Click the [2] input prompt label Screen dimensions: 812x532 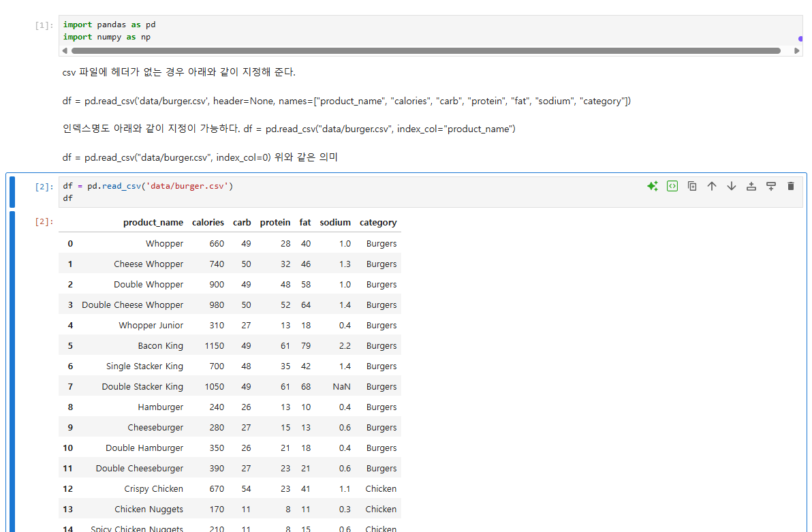click(44, 187)
